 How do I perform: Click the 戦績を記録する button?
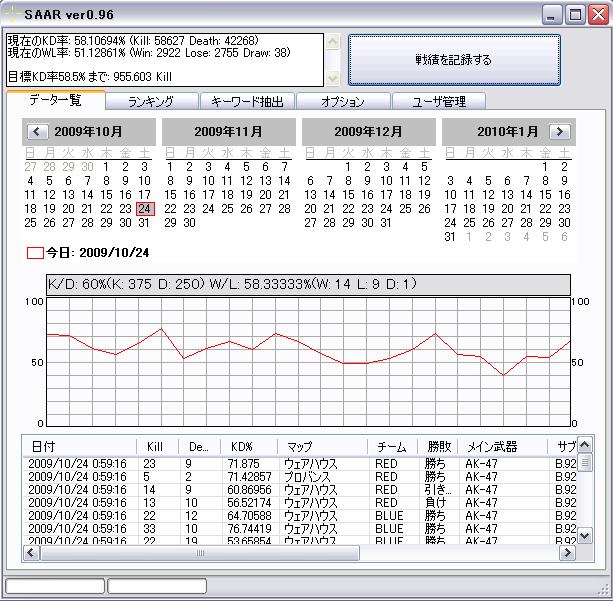[x=454, y=60]
